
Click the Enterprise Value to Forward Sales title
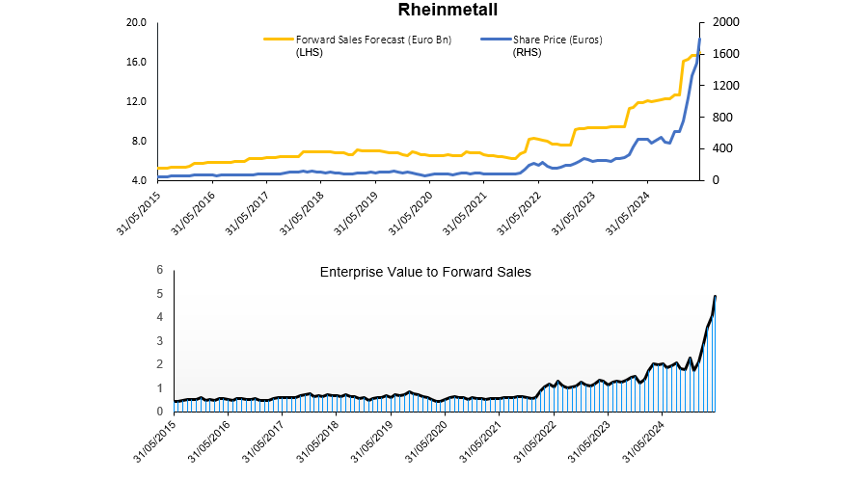[x=425, y=273]
